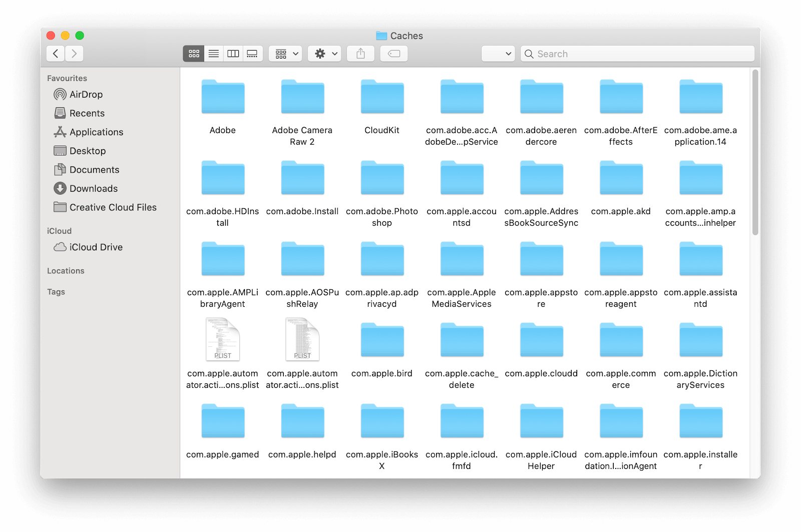This screenshot has width=801, height=532.
Task: Select the com.apple.icloud.fmfd folder
Action: tap(462, 421)
